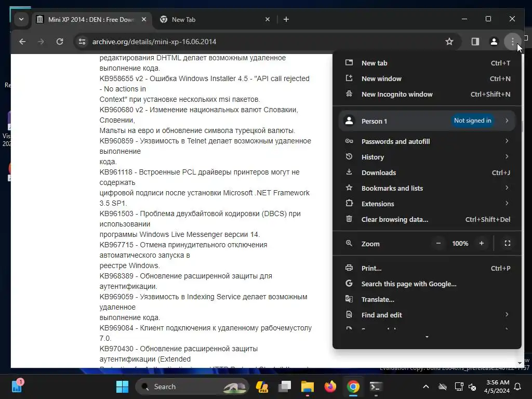Expand Passwords and autofill submenu
This screenshot has height=399, width=532.
pyautogui.click(x=427, y=141)
